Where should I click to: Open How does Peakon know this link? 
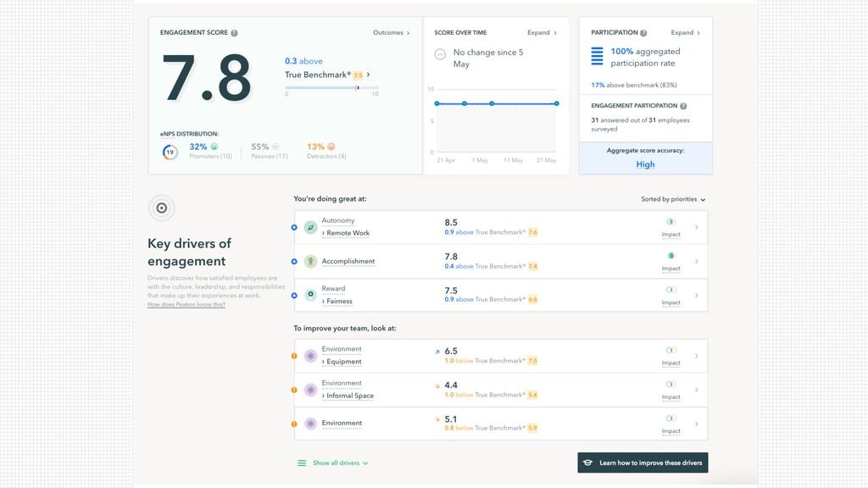[x=186, y=304]
